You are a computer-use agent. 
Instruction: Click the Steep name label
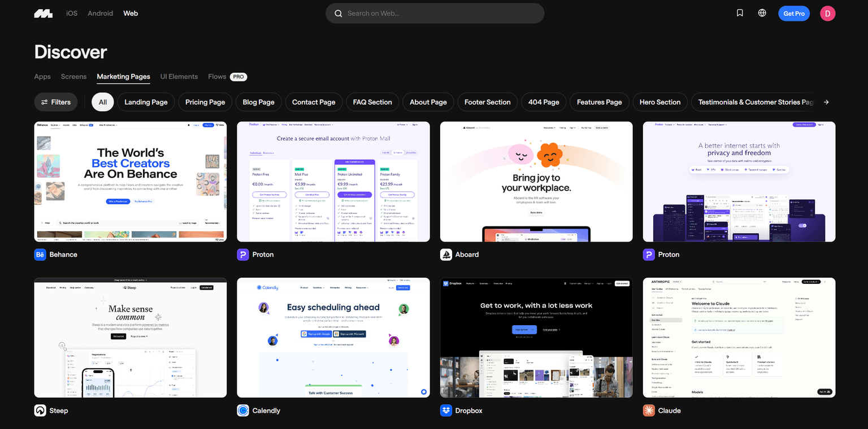coord(59,410)
